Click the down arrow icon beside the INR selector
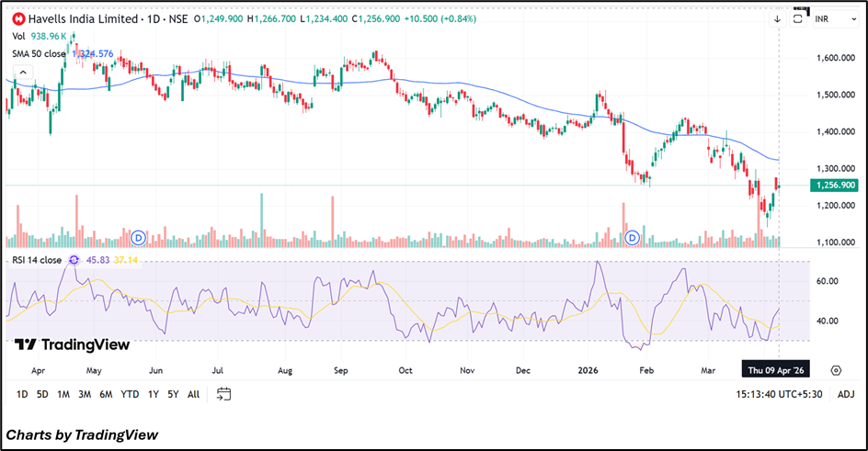 click(779, 18)
